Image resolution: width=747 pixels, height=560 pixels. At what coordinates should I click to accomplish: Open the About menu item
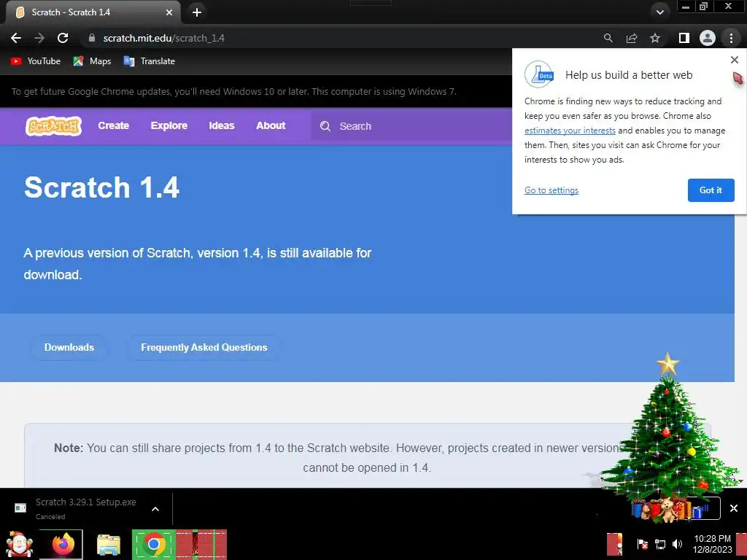(x=271, y=125)
